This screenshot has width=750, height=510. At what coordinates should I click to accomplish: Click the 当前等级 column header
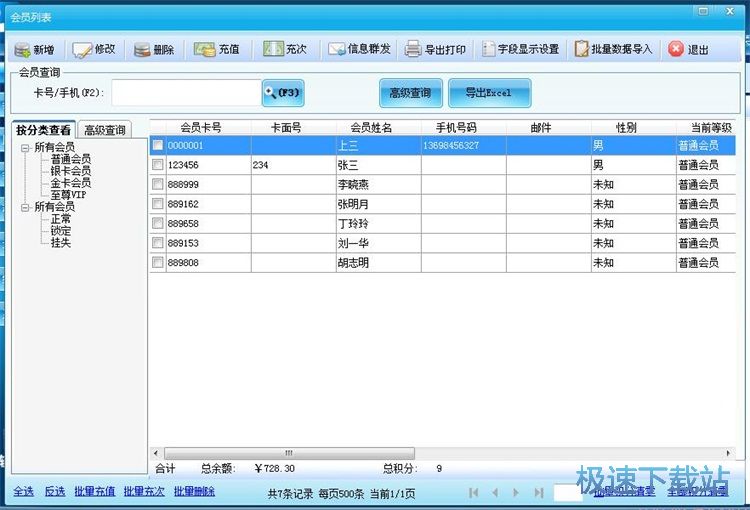tap(711, 128)
